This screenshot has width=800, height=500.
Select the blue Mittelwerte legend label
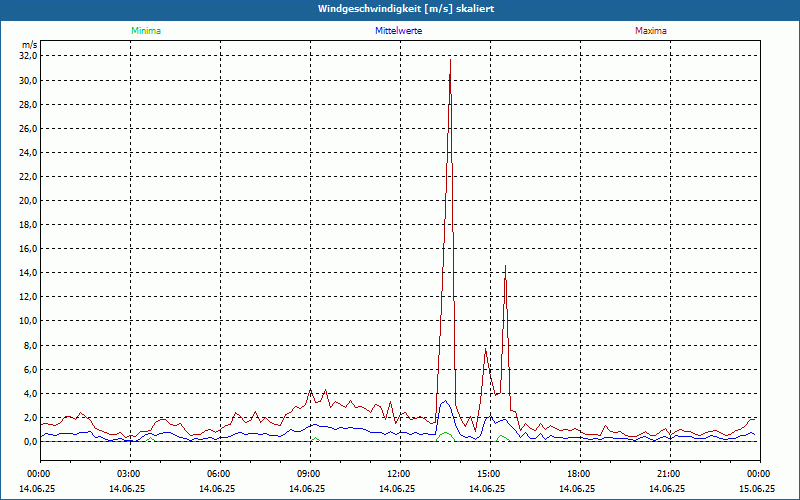point(398,31)
